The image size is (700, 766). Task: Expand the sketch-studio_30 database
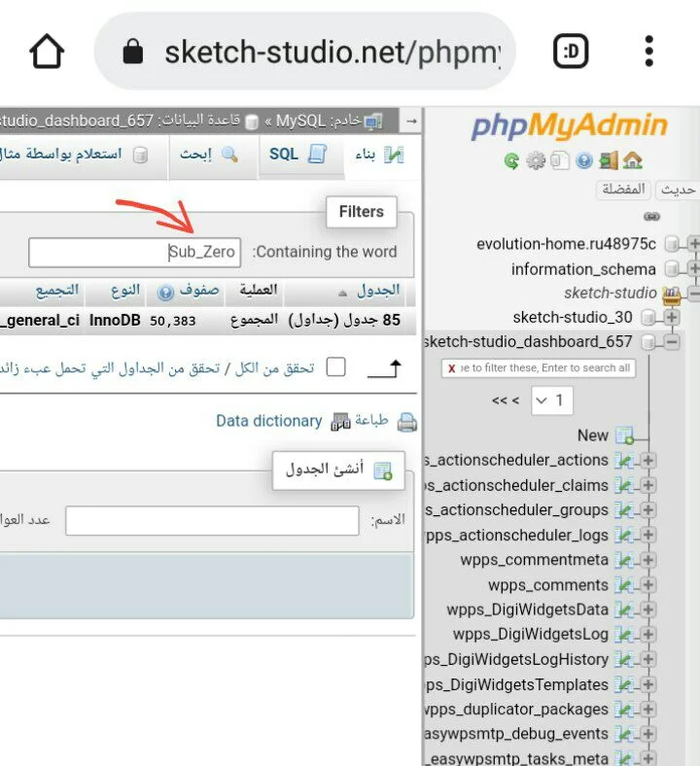point(672,317)
